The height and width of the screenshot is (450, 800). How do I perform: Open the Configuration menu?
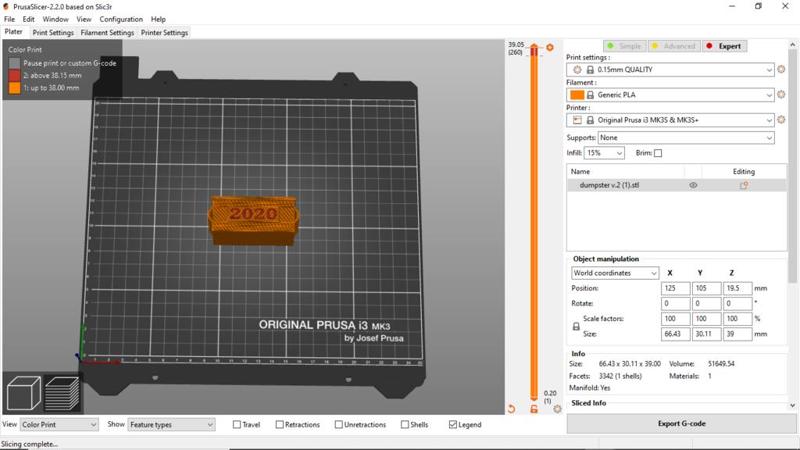121,19
